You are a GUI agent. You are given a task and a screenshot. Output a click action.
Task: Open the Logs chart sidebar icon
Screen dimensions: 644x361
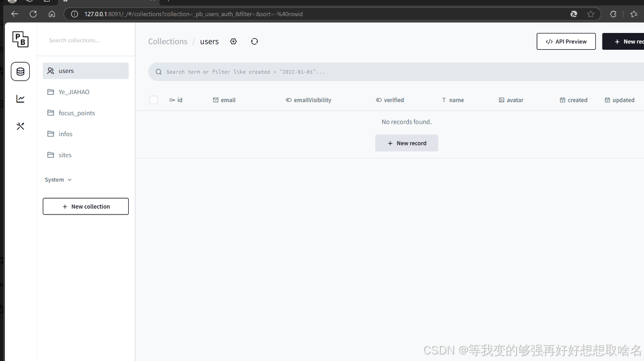20,98
